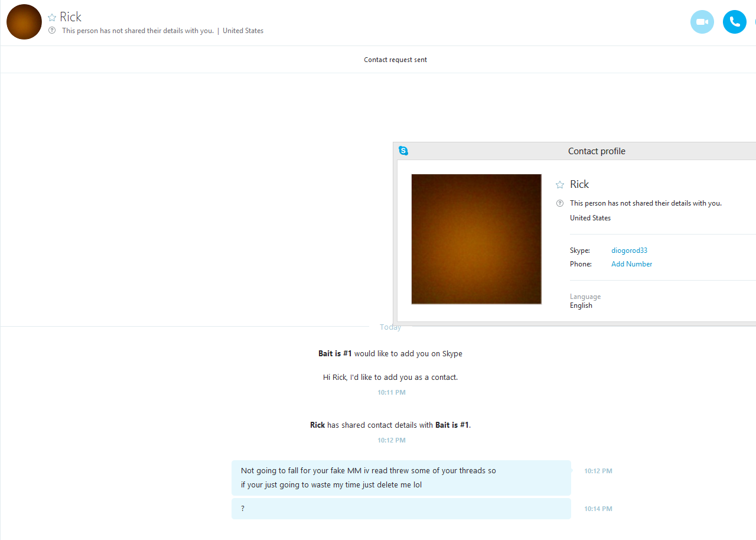
Task: Click the English language value in profile
Action: (581, 305)
